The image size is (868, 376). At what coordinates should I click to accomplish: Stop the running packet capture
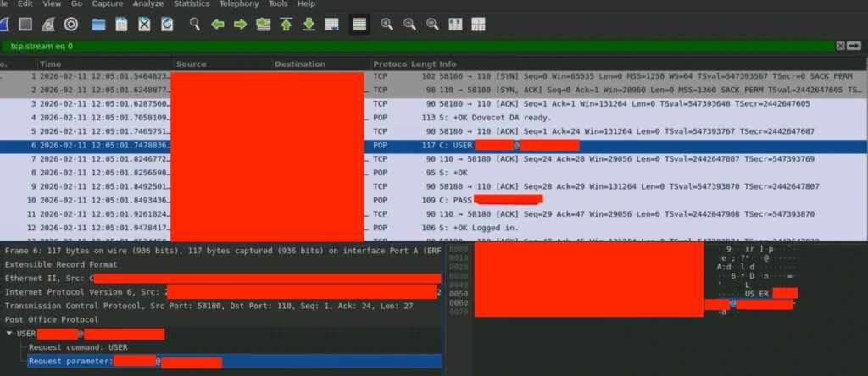pyautogui.click(x=25, y=25)
